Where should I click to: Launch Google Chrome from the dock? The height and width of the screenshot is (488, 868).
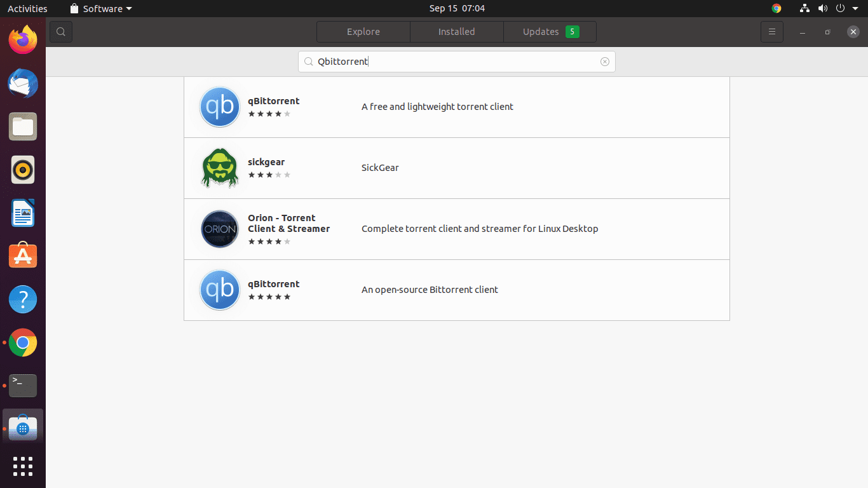point(23,342)
